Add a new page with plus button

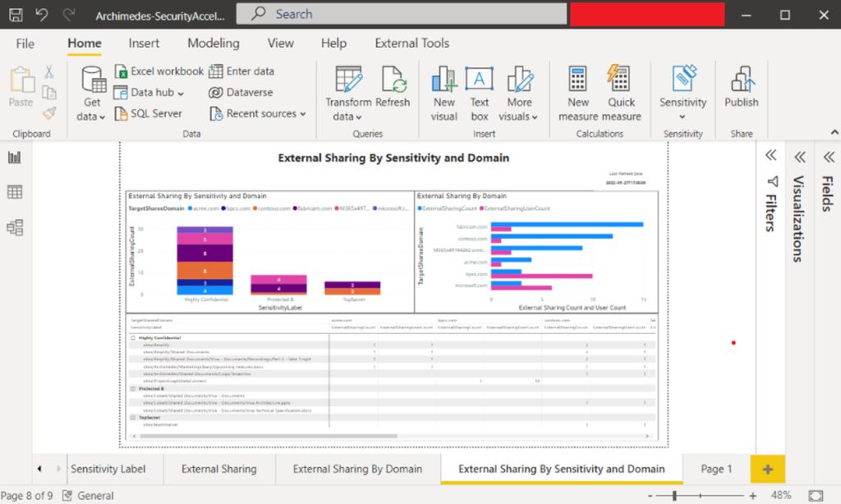768,470
